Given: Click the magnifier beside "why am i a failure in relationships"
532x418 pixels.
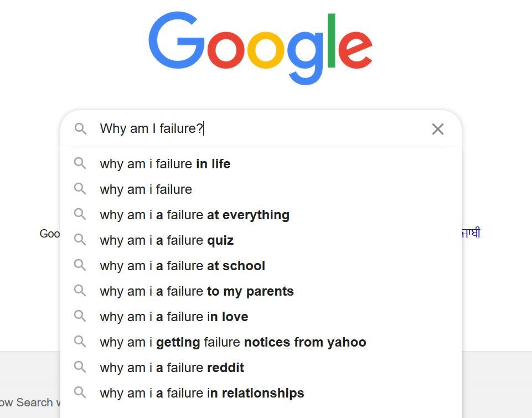Looking at the screenshot, I should (80, 393).
